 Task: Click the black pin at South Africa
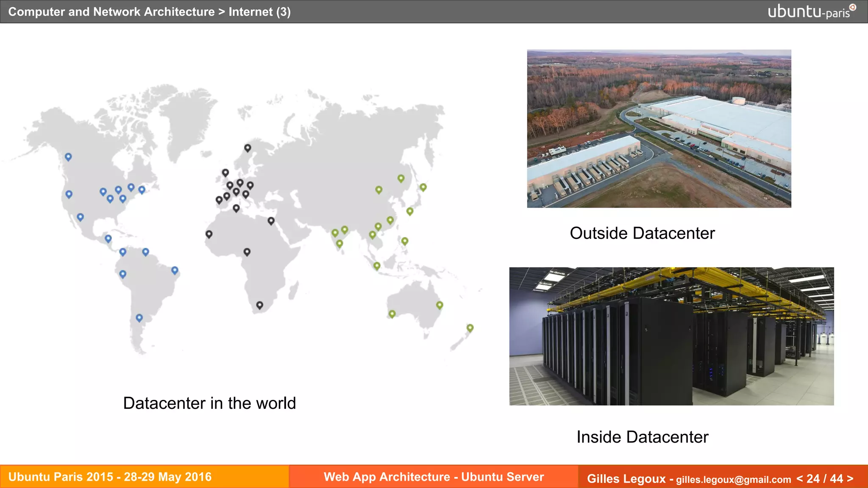pos(260,305)
